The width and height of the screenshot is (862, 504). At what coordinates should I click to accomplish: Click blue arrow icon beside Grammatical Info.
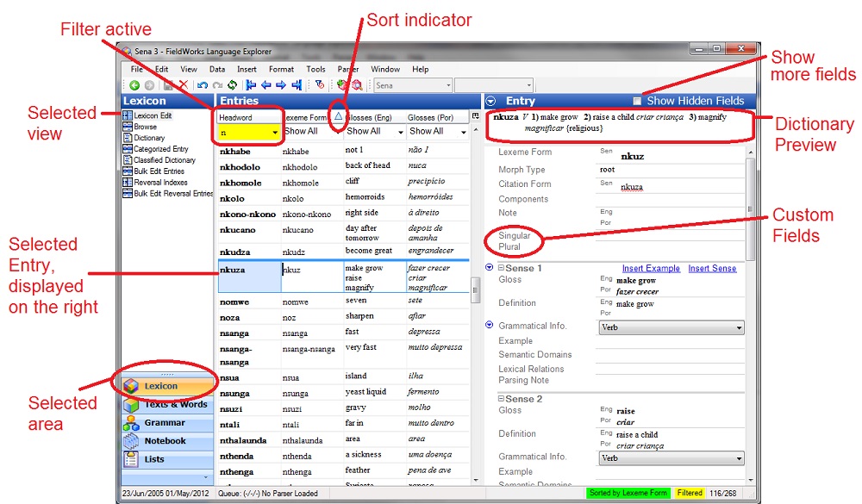pos(490,325)
